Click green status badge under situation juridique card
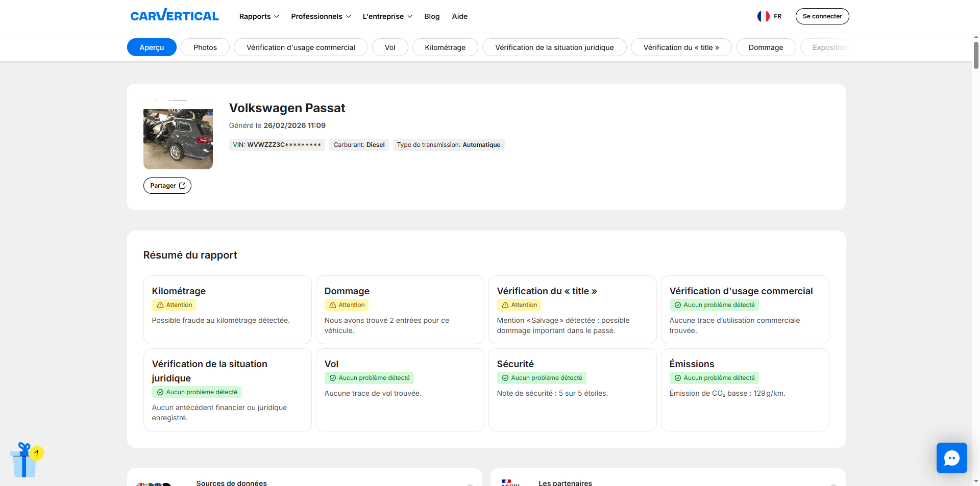This screenshot has height=486, width=980. [197, 392]
